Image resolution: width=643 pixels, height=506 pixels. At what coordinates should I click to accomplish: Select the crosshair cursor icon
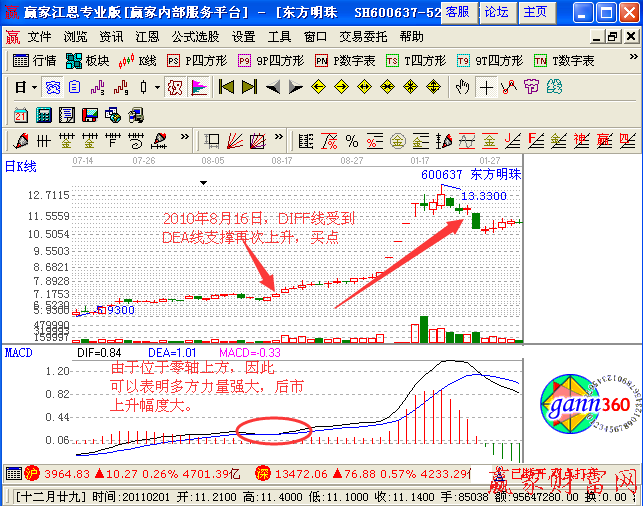pos(486,87)
